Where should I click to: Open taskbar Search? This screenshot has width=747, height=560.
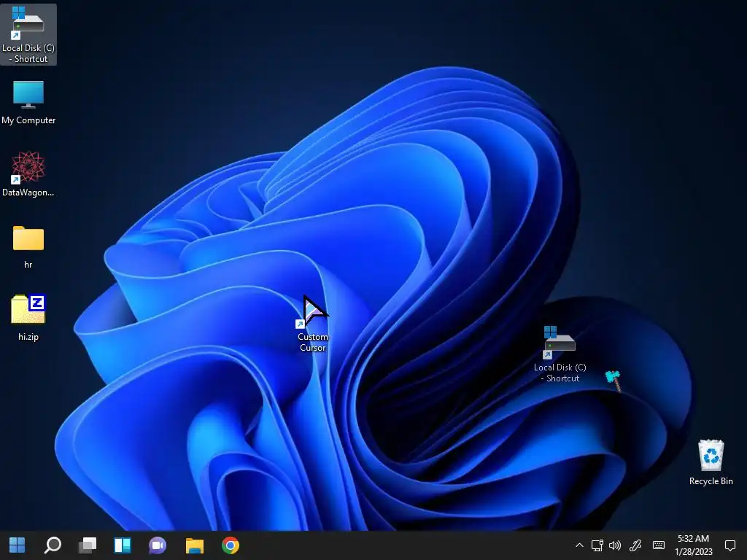53,545
